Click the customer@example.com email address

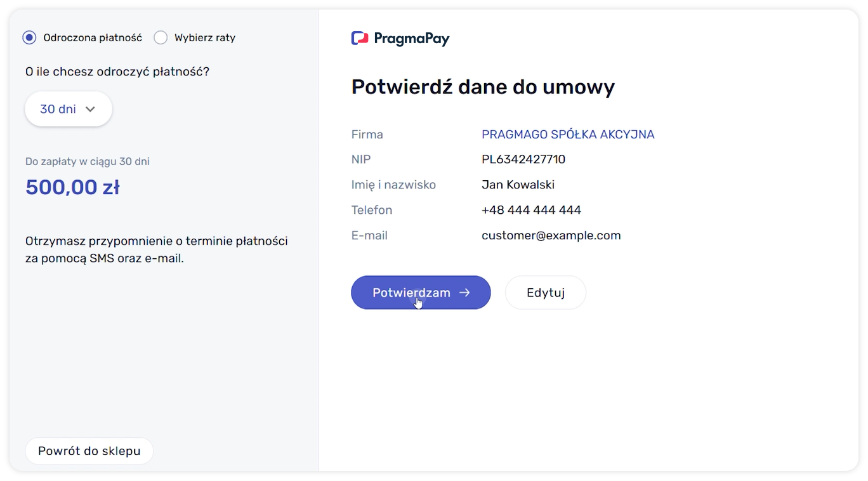tap(551, 235)
